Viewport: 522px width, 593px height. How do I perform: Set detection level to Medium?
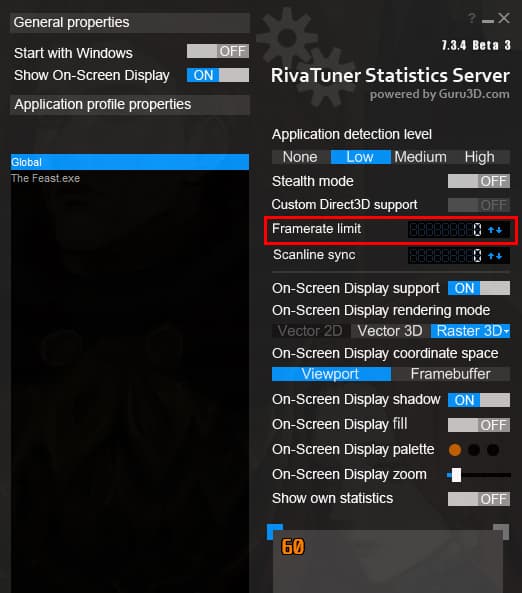420,157
